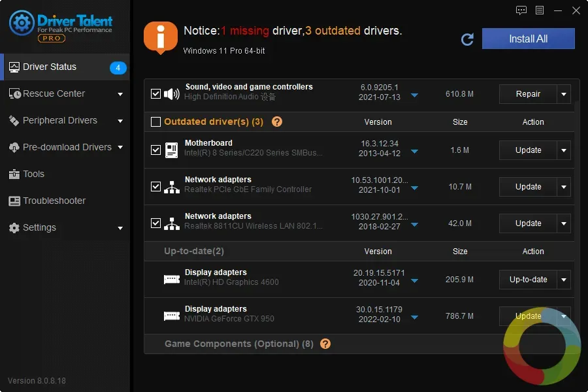Click Up-to-date button for Intel HD Graphics

pos(528,280)
